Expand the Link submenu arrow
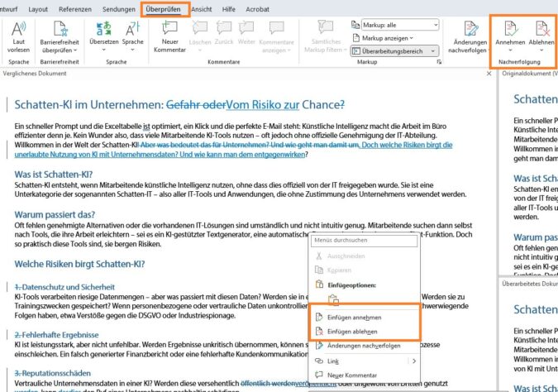 [413, 361]
